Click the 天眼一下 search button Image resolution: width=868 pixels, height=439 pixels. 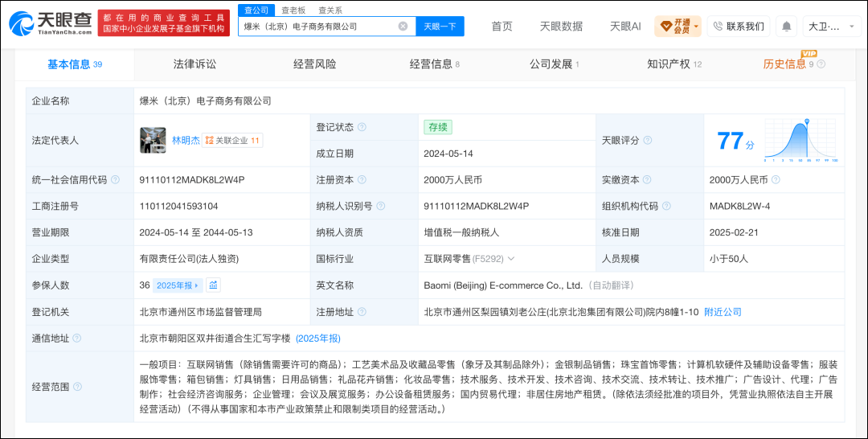(x=440, y=26)
